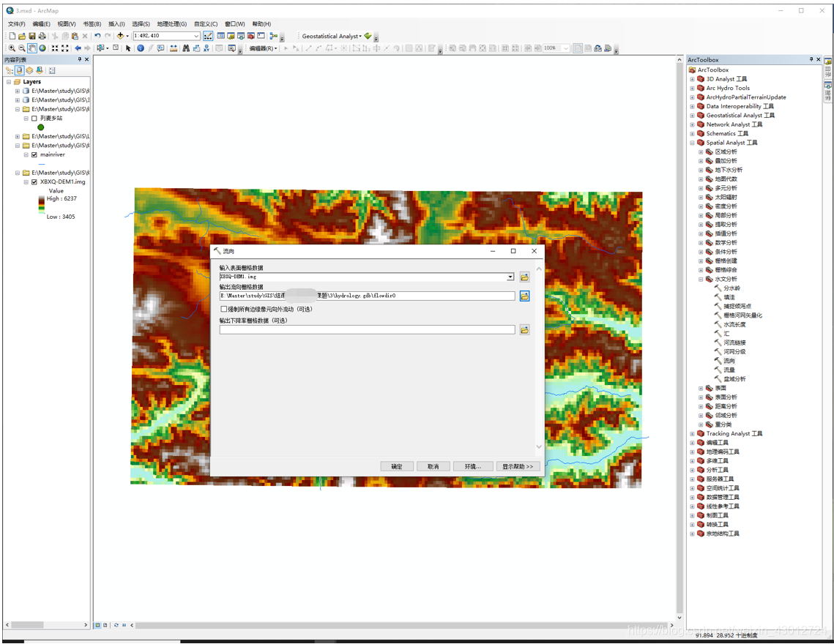The width and height of the screenshot is (834, 644).
Task: Zoom to full extent globe icon
Action: [x=42, y=48]
